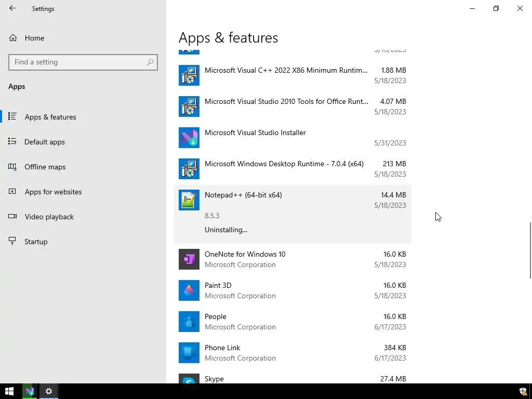The image size is (532, 399).
Task: Click the 27.4 MB size of Skype
Action: [x=393, y=379]
